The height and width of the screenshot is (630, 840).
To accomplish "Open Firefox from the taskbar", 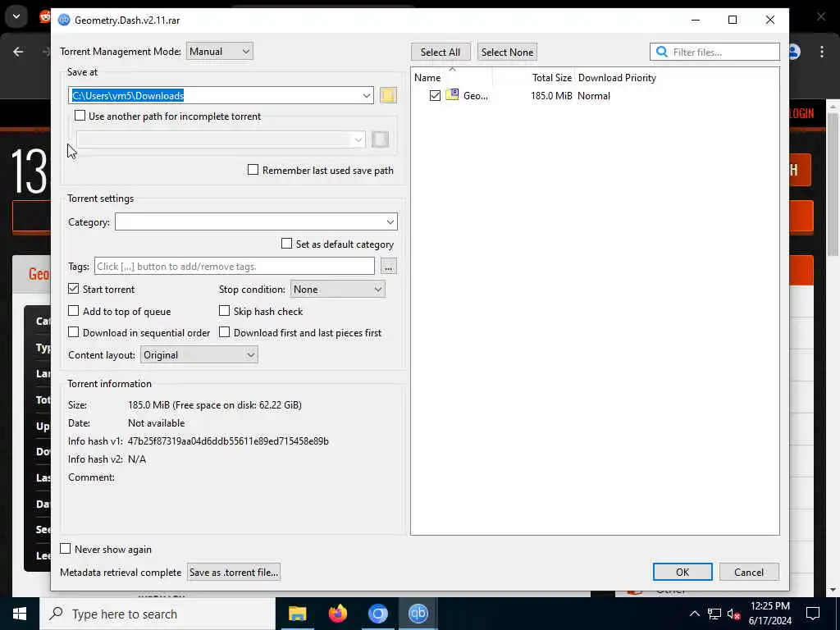I will pos(337,614).
